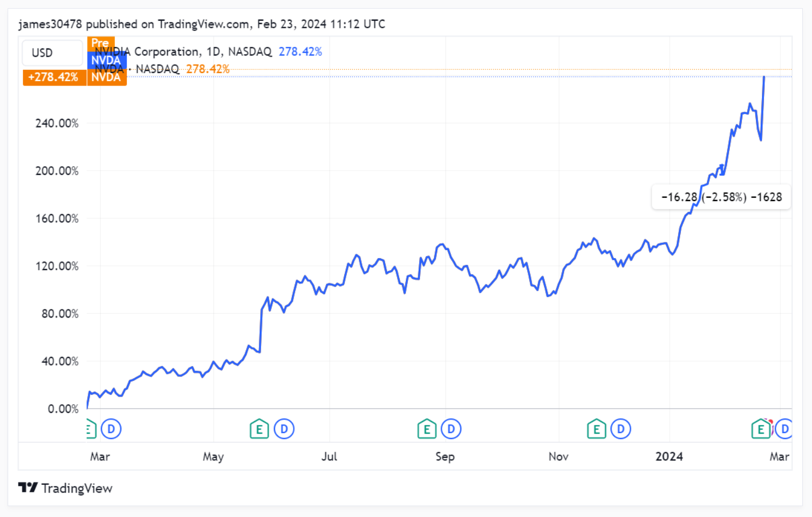Click the dividend D marker nearest May
The height and width of the screenshot is (517, 812).
point(284,429)
